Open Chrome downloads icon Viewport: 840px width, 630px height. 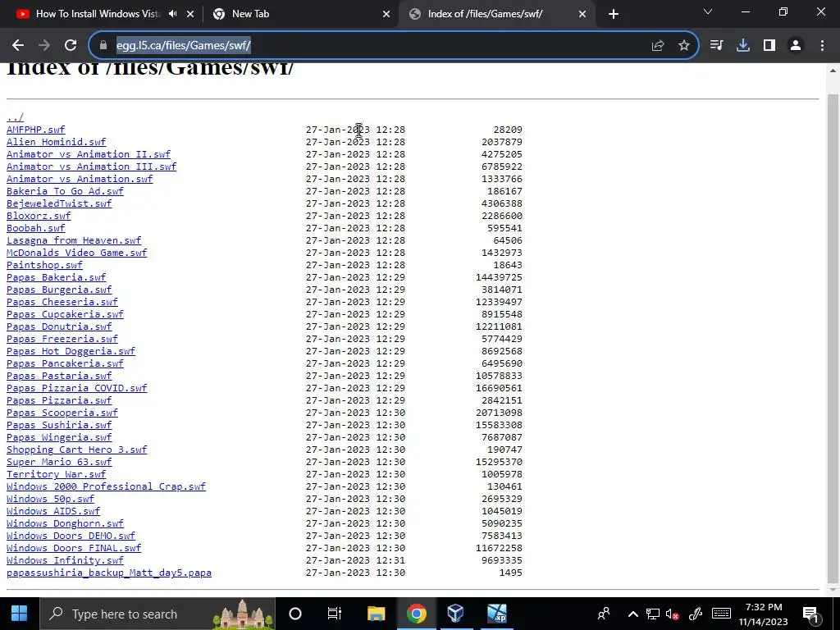click(x=743, y=46)
